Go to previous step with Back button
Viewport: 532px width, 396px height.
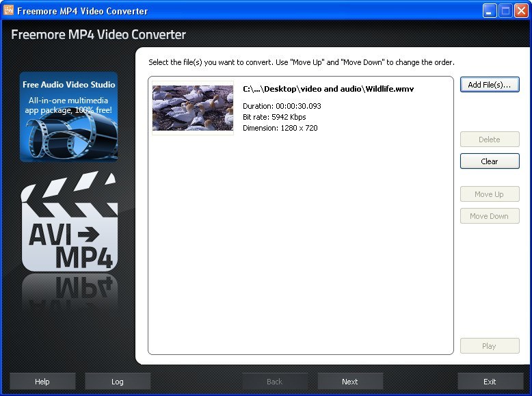coord(275,382)
